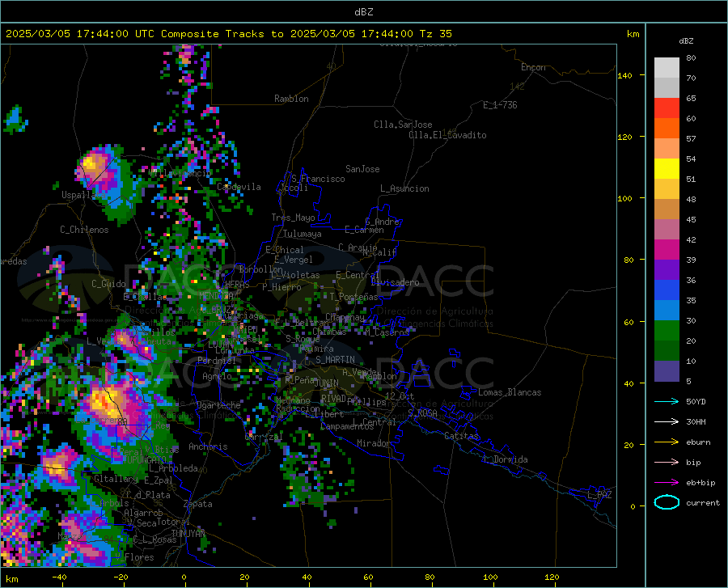Click the Clla.SanJose map label
The height and width of the screenshot is (588, 728).
point(403,125)
